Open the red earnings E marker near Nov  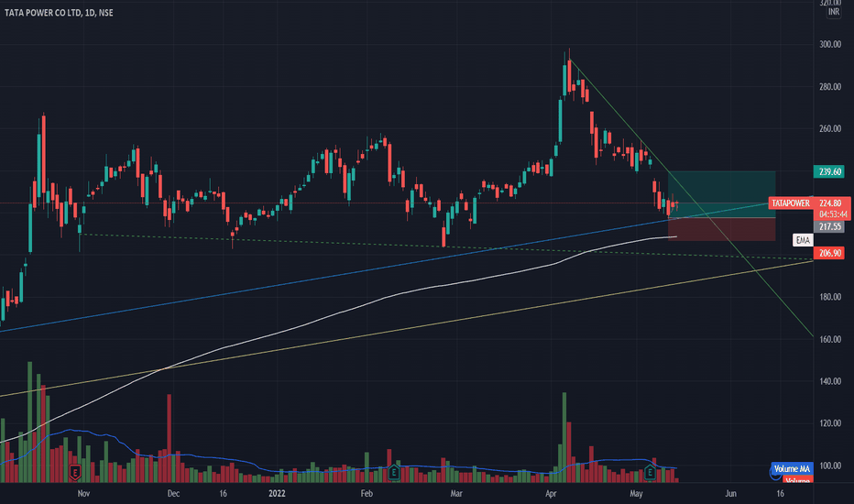[x=74, y=472]
